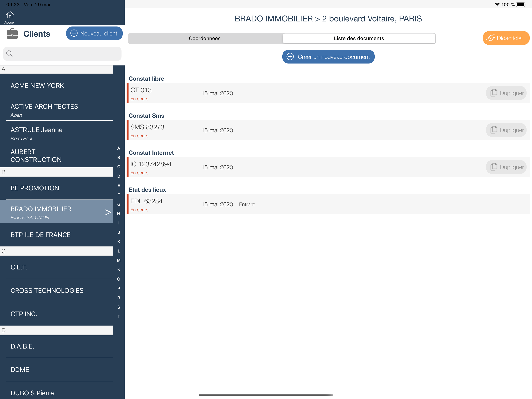
Task: Select client CTP INC.
Action: pos(56,314)
